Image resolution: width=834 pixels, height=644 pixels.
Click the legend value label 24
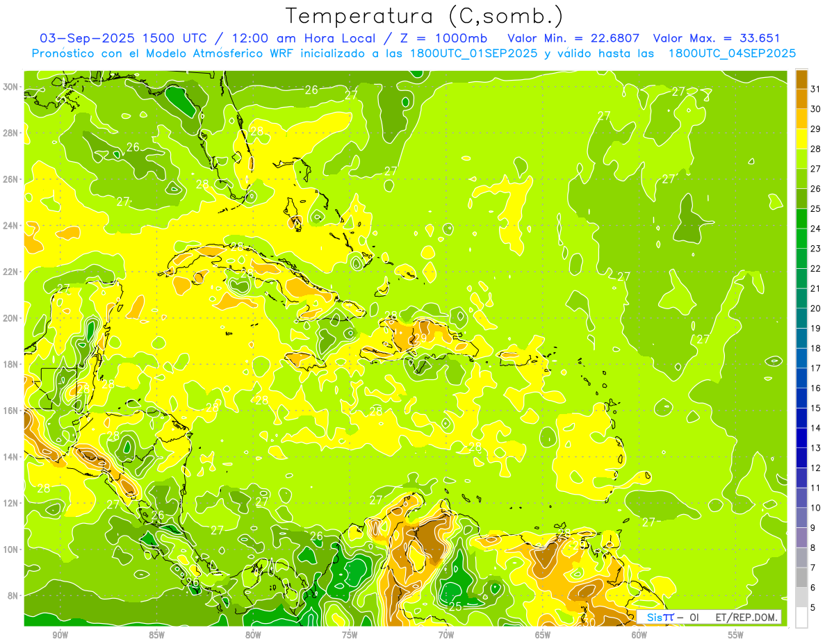(816, 229)
